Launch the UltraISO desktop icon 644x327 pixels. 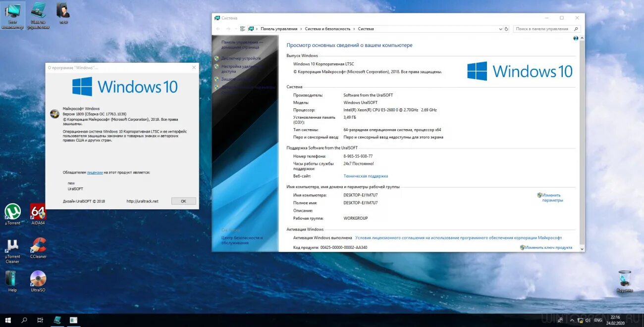click(38, 281)
